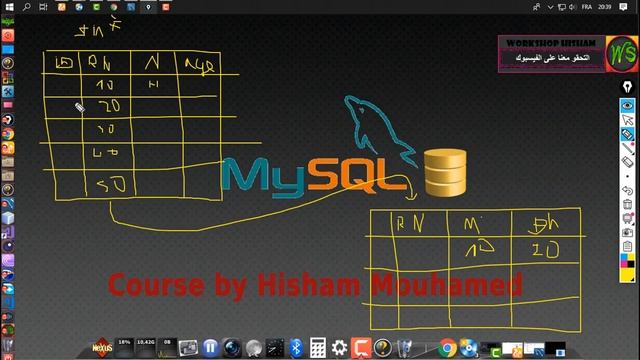Click the trash bin clear icon

click(627, 204)
